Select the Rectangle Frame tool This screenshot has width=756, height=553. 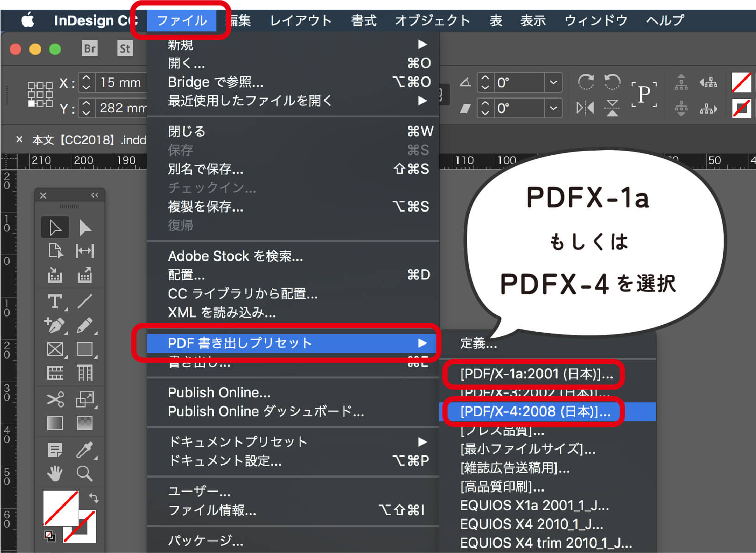point(55,349)
